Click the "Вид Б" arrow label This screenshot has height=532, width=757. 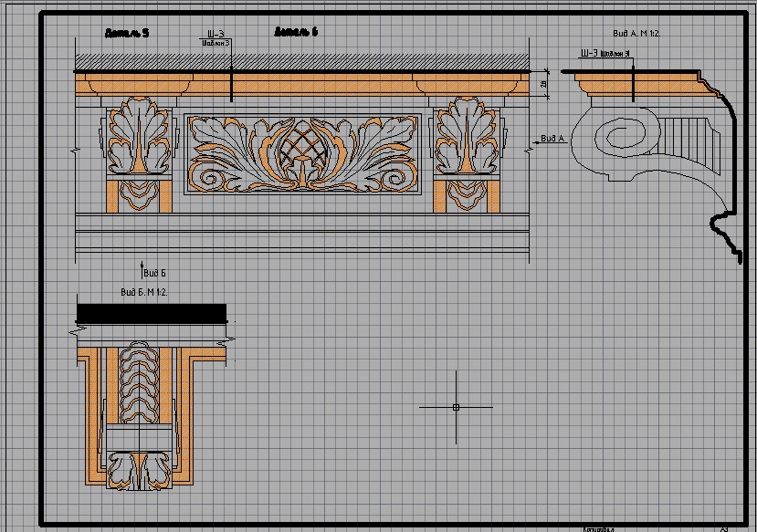point(155,273)
